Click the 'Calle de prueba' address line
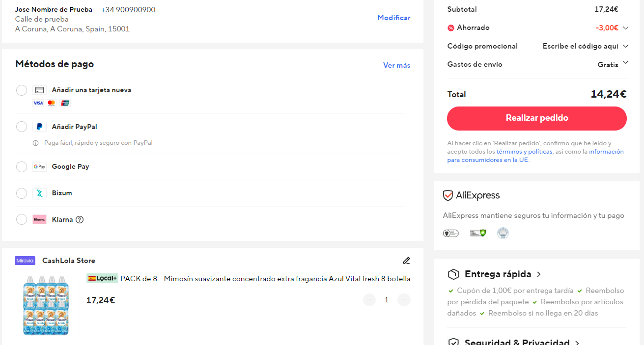Screen dimensions: 644x345 (x=42, y=19)
